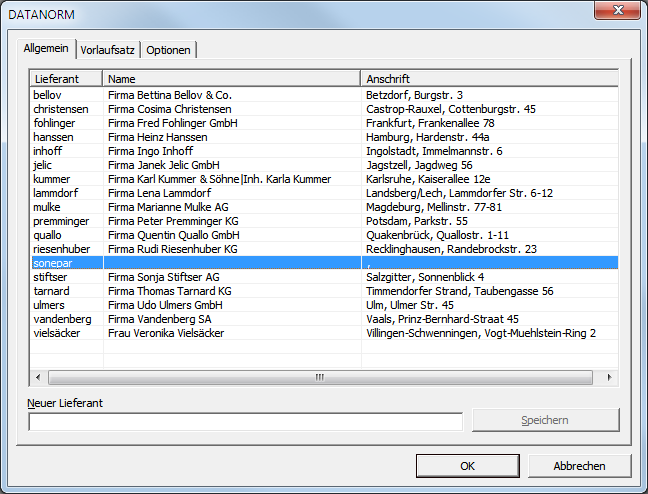Close the DATANORM dialog window
This screenshot has height=494, width=648.
pos(617,11)
